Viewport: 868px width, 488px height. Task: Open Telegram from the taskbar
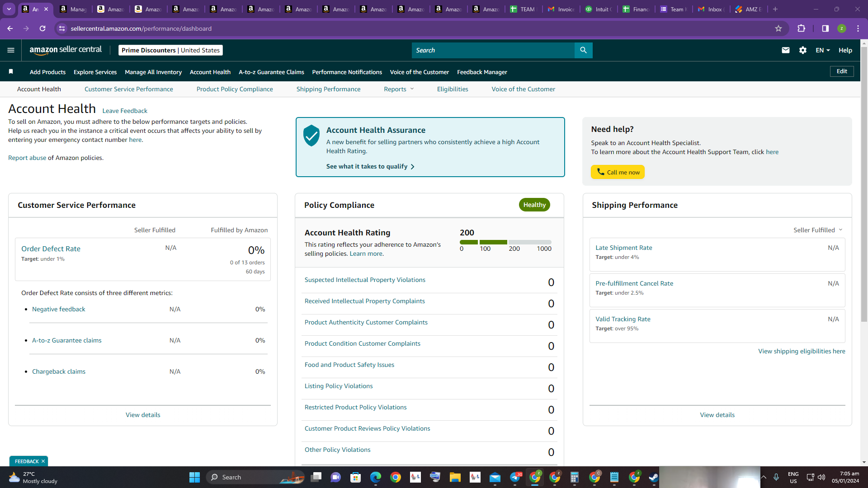(515, 477)
